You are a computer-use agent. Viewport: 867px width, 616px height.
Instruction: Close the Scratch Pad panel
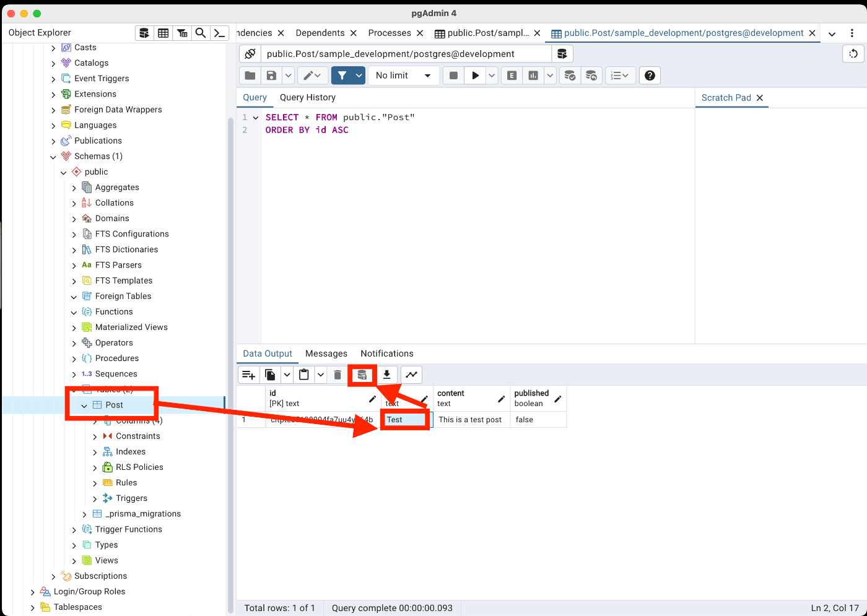pos(760,98)
